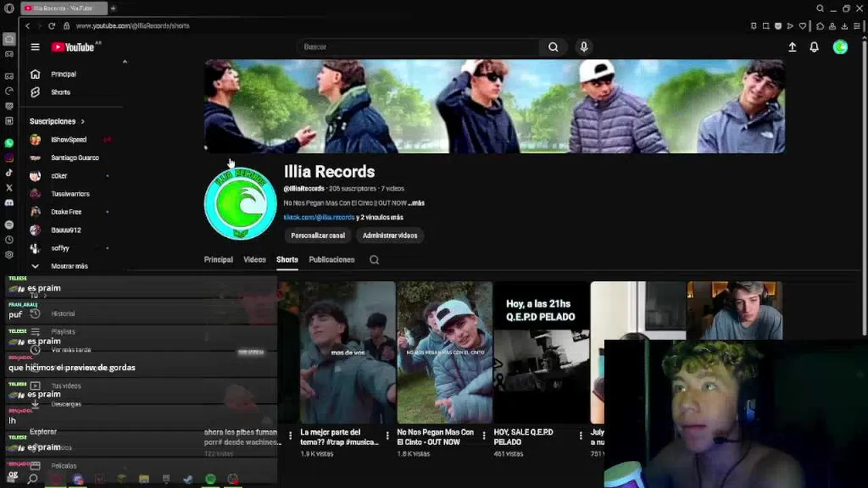Click the Windows taskbar search icon
The height and width of the screenshot is (488, 868).
click(x=32, y=479)
